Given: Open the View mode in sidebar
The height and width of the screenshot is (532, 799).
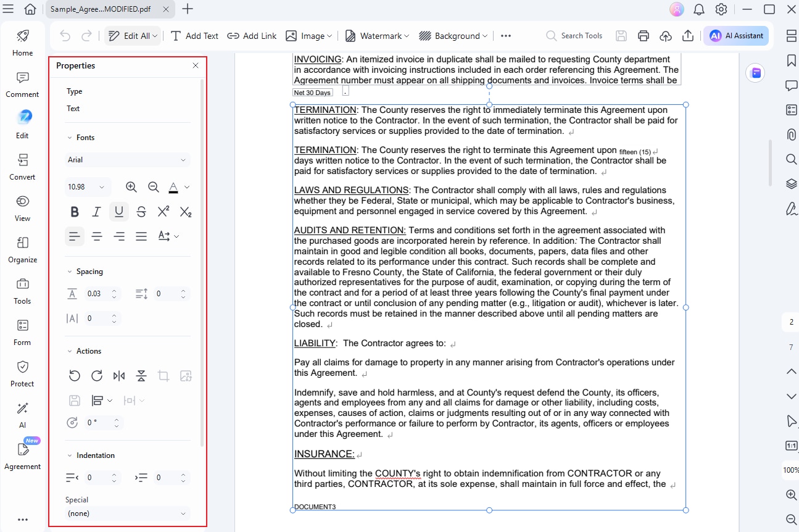Looking at the screenshot, I should 23,209.
